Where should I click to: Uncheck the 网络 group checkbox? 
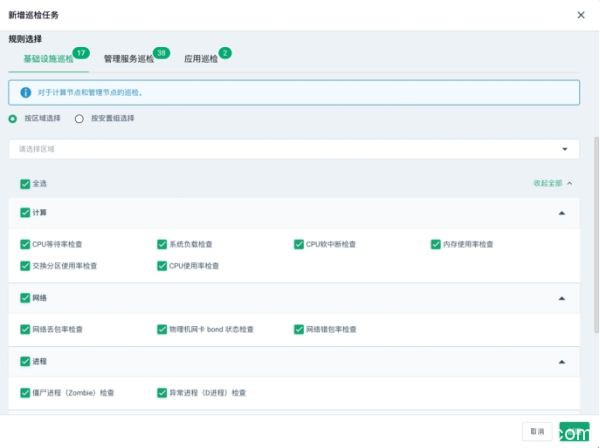click(25, 298)
